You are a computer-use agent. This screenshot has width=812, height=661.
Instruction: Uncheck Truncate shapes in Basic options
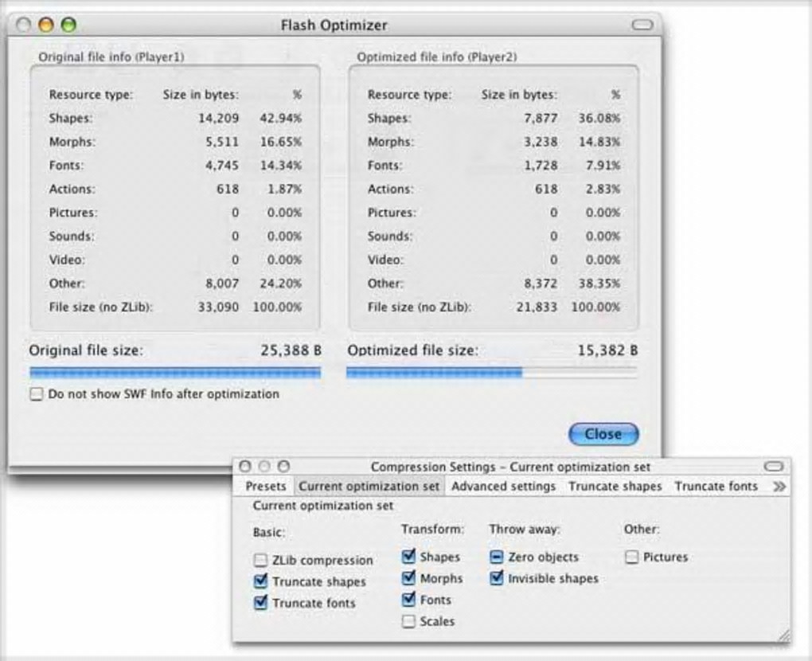pos(260,581)
